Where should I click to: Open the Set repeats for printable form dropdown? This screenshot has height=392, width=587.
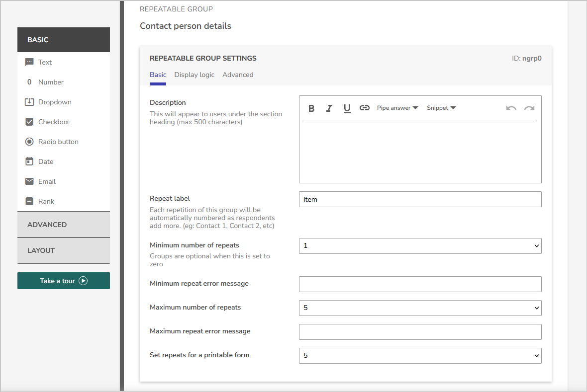420,355
